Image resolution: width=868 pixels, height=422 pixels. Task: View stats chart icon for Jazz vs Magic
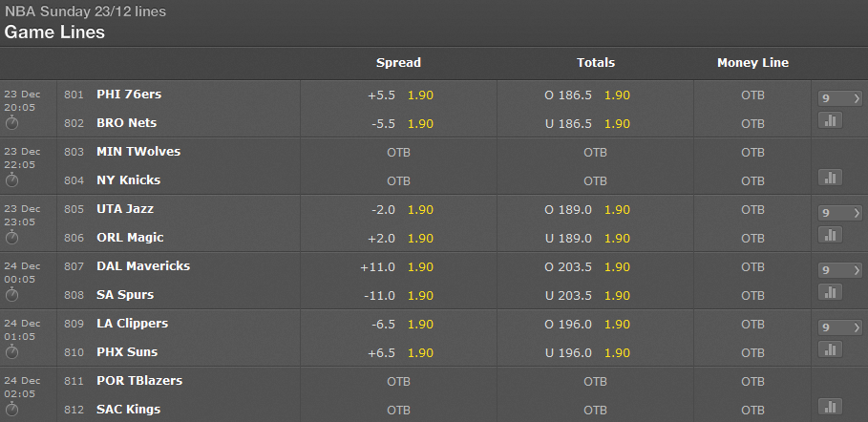tap(830, 235)
